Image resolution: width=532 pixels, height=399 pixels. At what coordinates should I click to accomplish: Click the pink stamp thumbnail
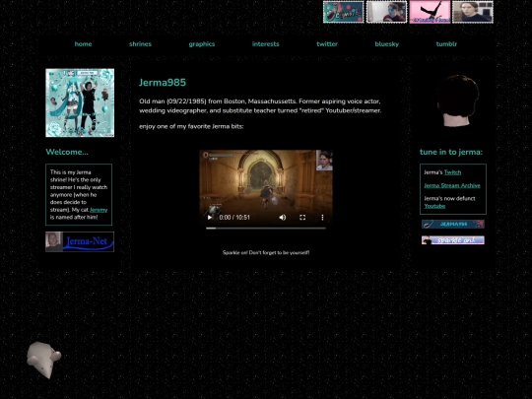click(430, 12)
